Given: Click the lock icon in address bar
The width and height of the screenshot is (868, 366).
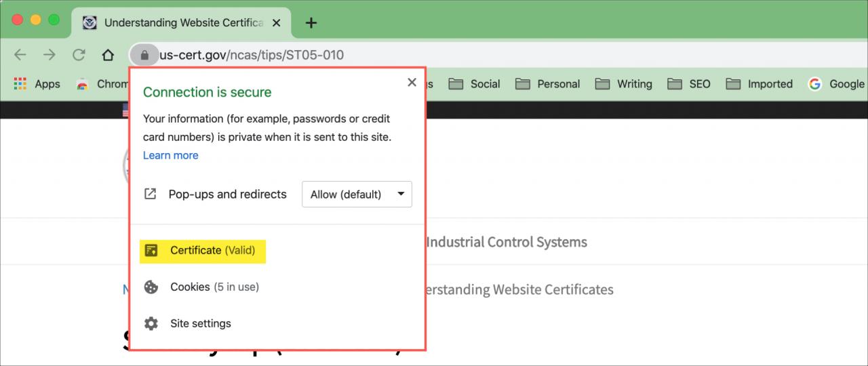Looking at the screenshot, I should click(144, 55).
